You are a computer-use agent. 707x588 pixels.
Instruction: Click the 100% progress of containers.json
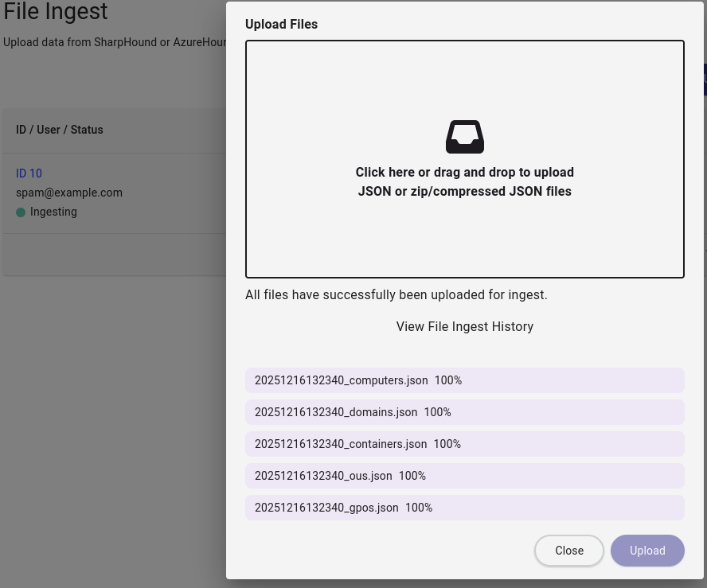pyautogui.click(x=447, y=444)
